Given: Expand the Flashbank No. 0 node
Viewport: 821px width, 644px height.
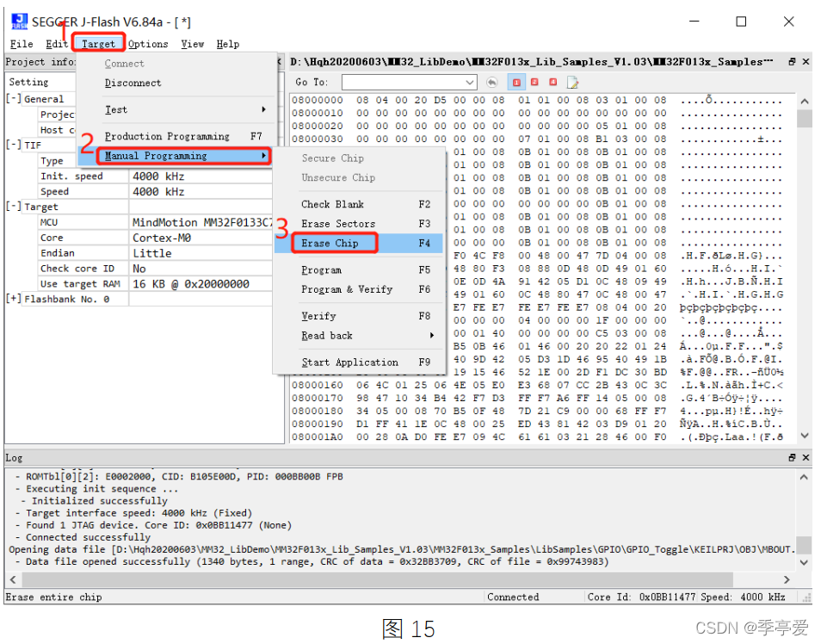Looking at the screenshot, I should coord(14,298).
